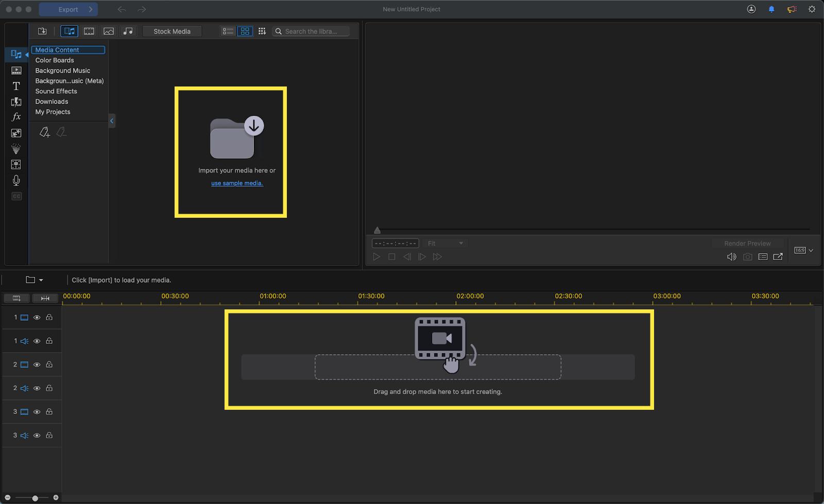Click the Import media icon above the library

point(42,31)
